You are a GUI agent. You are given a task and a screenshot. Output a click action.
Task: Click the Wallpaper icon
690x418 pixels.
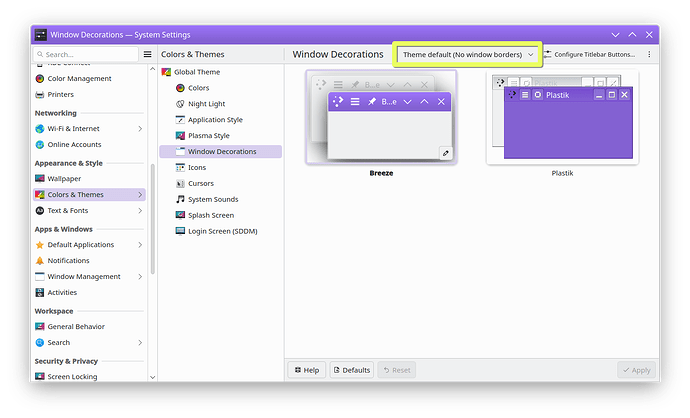[x=40, y=179]
